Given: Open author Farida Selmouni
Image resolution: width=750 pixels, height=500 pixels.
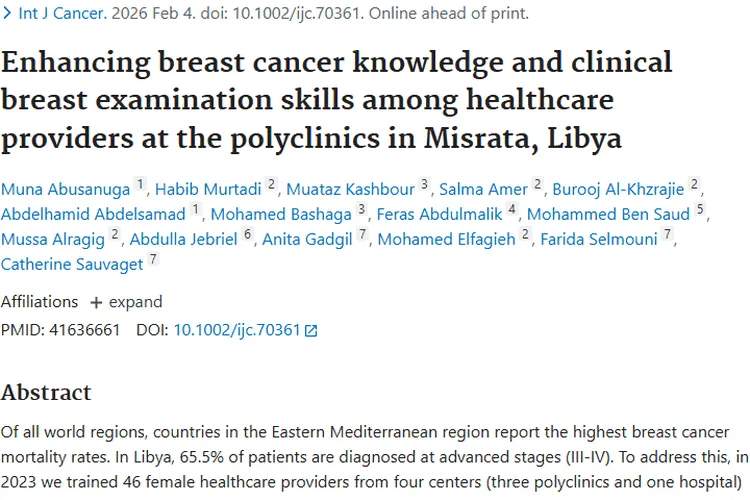Looking at the screenshot, I should tap(600, 239).
